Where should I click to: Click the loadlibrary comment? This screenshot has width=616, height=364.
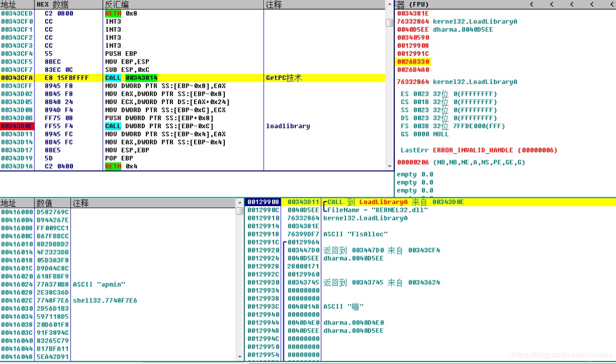[x=288, y=126]
